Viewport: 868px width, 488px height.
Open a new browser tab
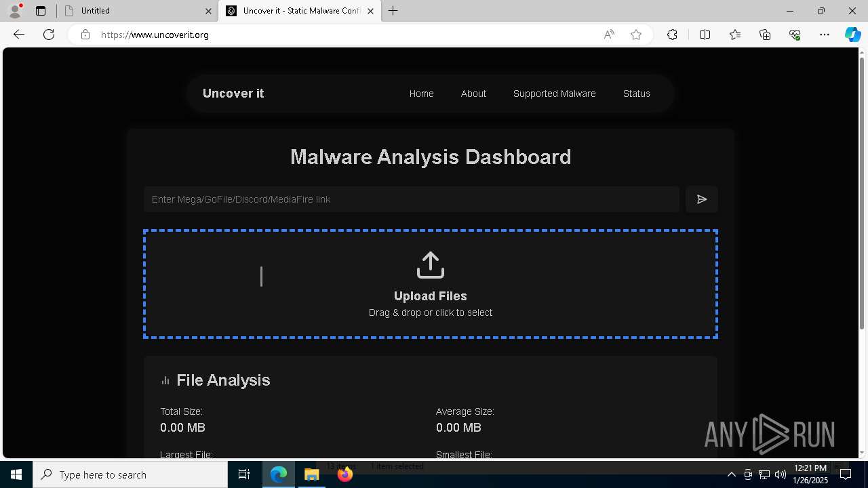click(393, 11)
